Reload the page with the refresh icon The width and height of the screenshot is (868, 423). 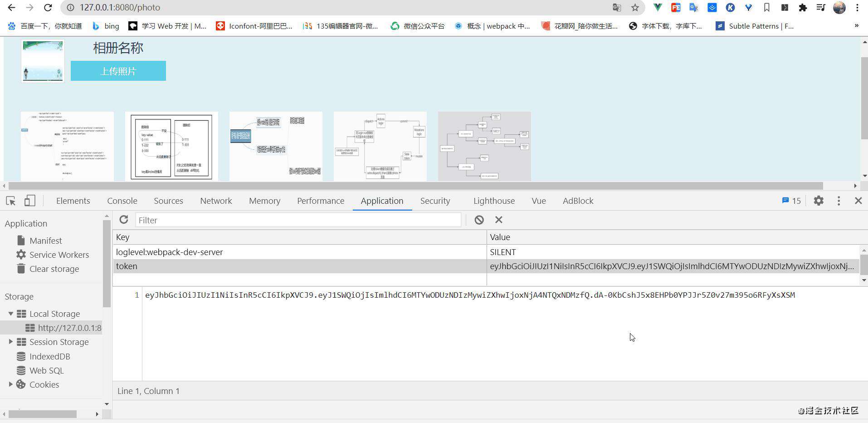[x=48, y=8]
